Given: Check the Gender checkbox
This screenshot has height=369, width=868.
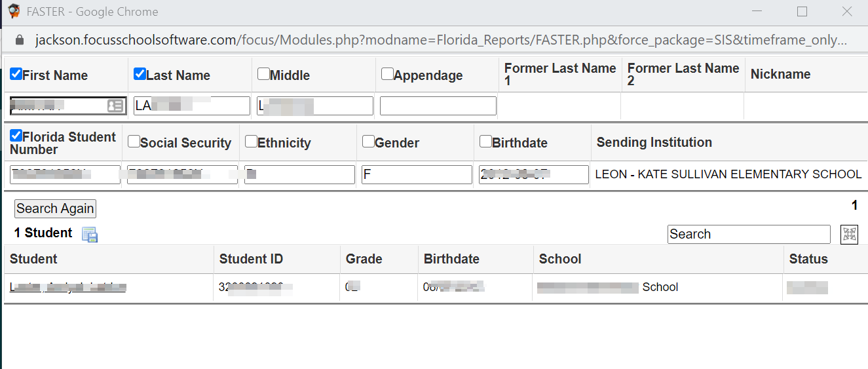Looking at the screenshot, I should (368, 142).
